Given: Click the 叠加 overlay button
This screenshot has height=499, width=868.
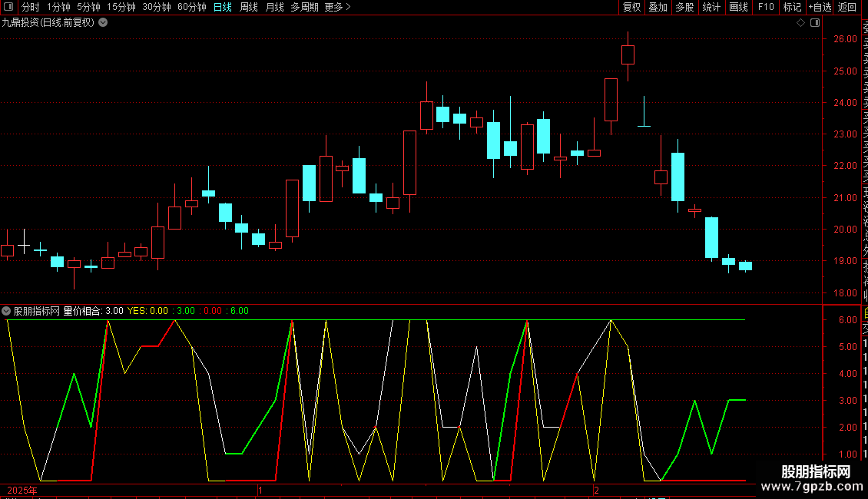Looking at the screenshot, I should (x=658, y=7).
